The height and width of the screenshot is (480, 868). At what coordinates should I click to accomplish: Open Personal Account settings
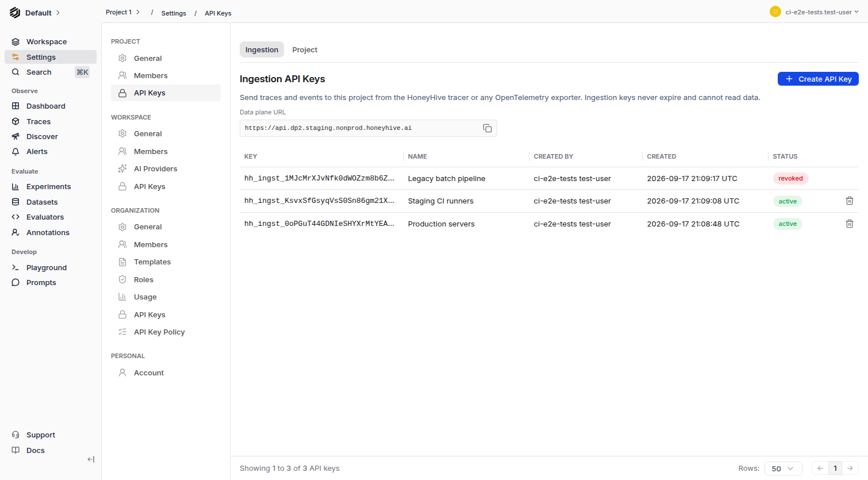[166, 373]
